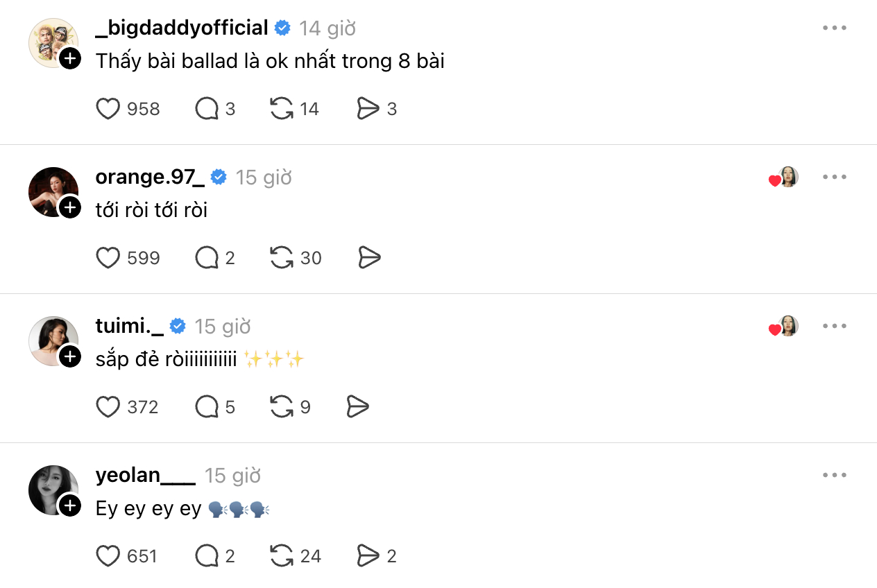This screenshot has height=588, width=877.
Task: Share yeolan___'s comment
Action: (371, 555)
